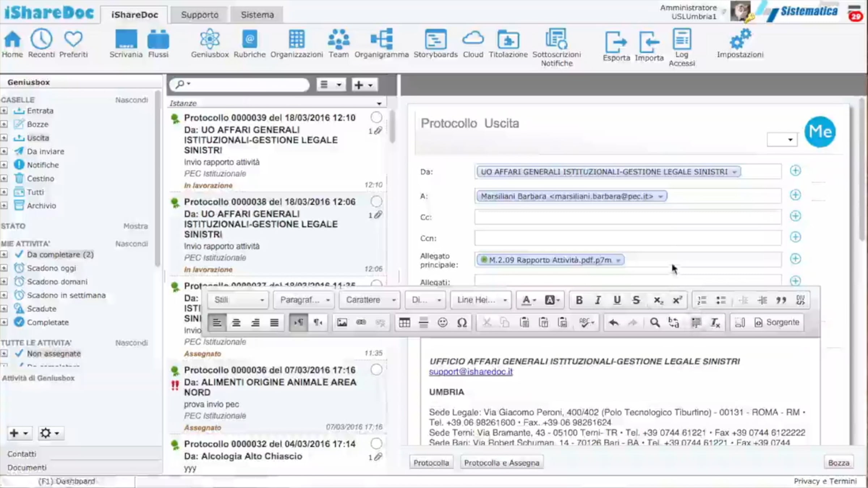Open the Geniusbox module icon
Image resolution: width=868 pixels, height=488 pixels.
pyautogui.click(x=210, y=39)
